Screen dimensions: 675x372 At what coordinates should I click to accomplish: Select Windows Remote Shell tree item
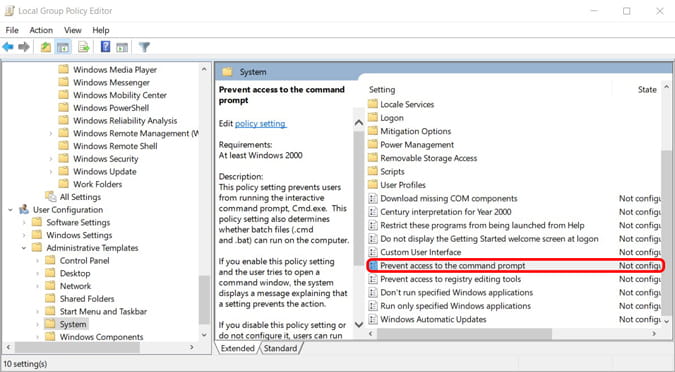115,146
